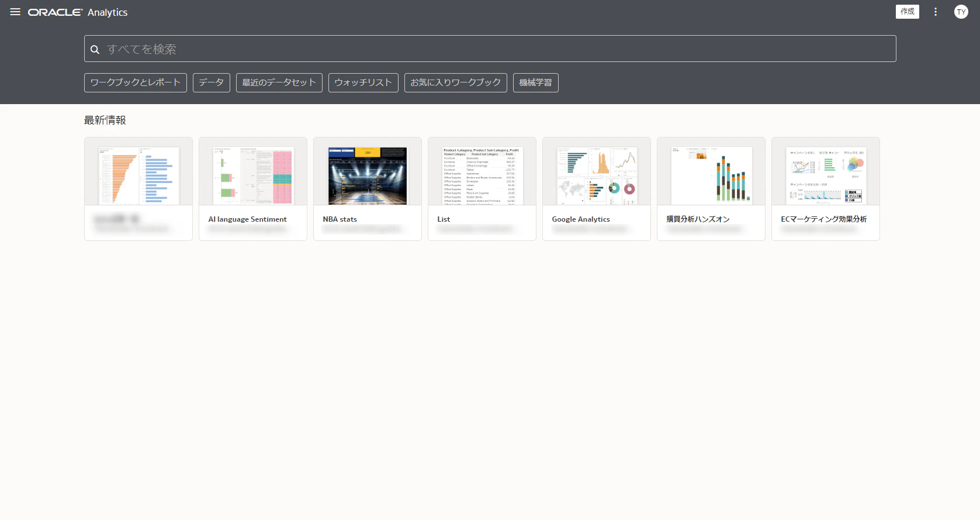Open the Google Analytics workbook thumbnail
The width and height of the screenshot is (980, 520).
pyautogui.click(x=597, y=175)
